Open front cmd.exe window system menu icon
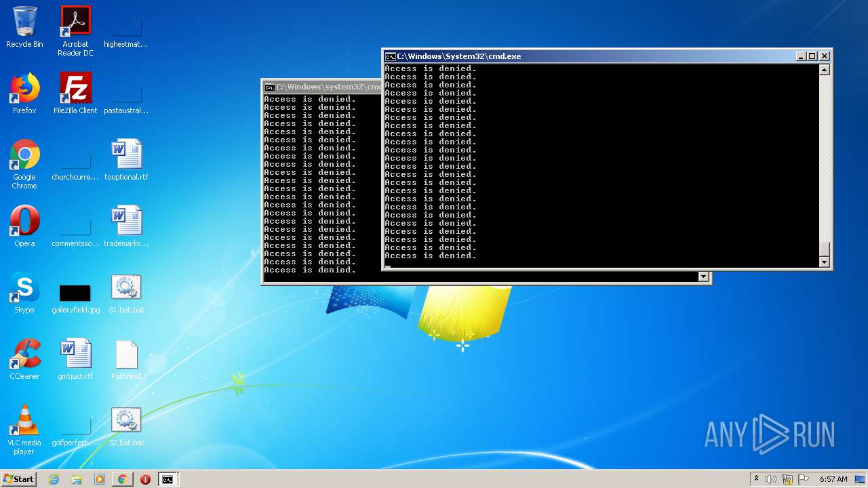The image size is (868, 488). pyautogui.click(x=390, y=56)
